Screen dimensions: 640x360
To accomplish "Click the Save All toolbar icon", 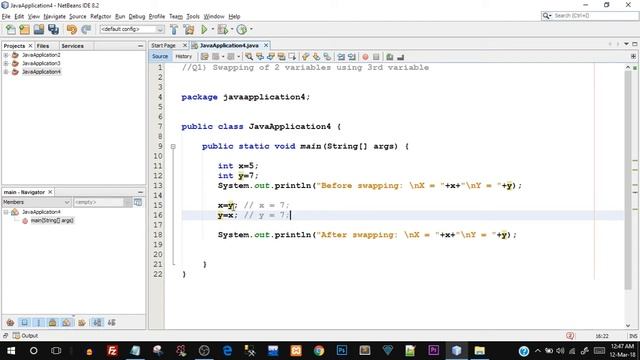I will [53, 29].
